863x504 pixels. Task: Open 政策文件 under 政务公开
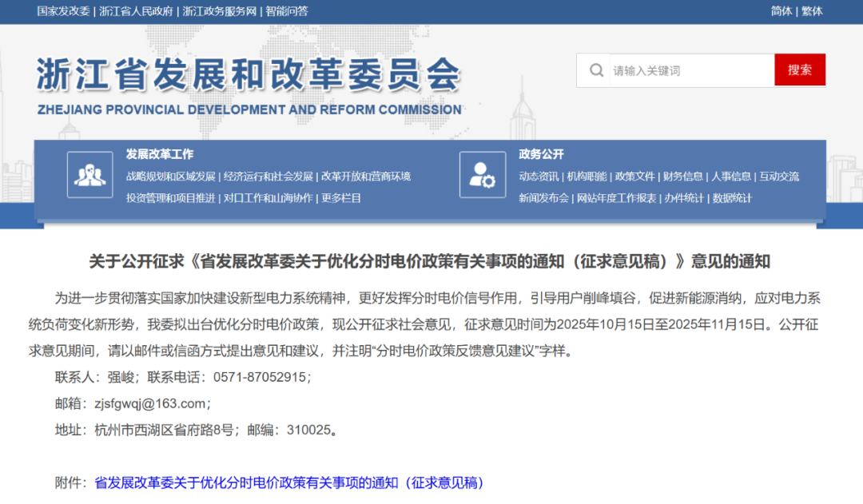point(634,177)
